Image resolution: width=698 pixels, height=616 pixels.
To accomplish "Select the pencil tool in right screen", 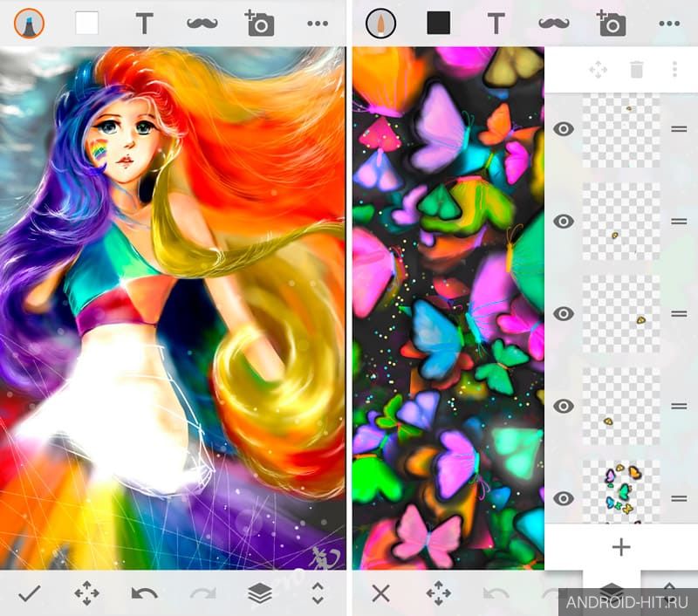I will [380, 24].
